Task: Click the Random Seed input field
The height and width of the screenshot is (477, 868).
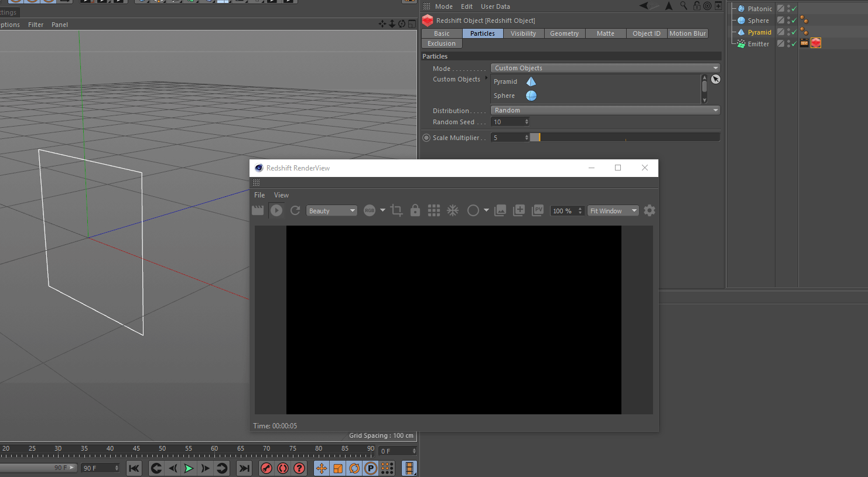Action: click(510, 122)
